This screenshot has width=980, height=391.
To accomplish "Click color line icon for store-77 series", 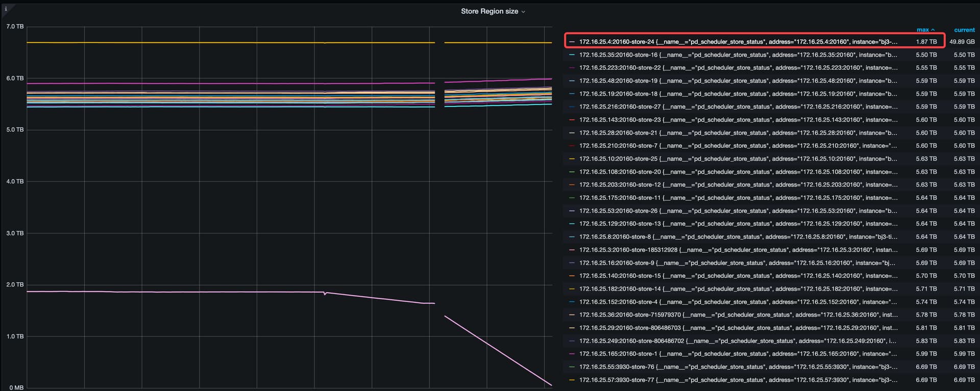I will pyautogui.click(x=572, y=380).
